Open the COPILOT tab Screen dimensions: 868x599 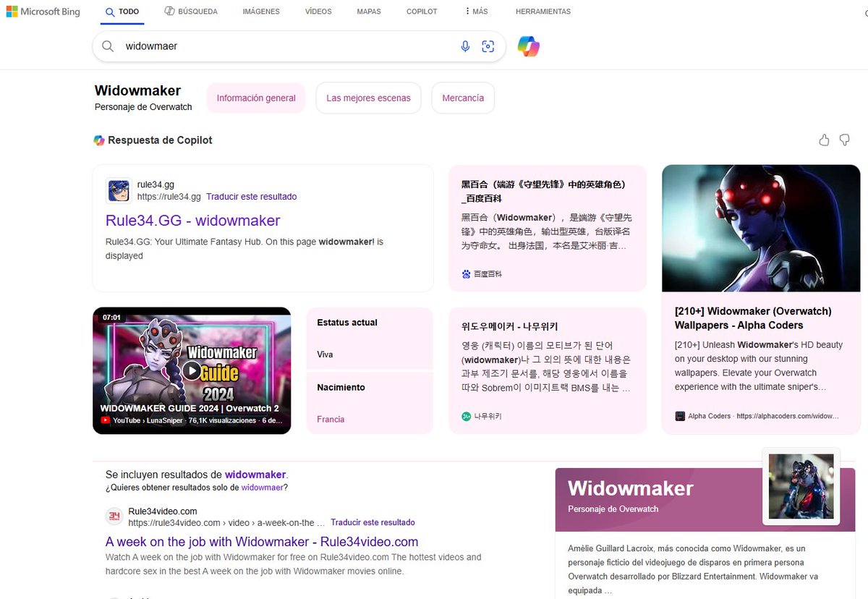point(422,12)
